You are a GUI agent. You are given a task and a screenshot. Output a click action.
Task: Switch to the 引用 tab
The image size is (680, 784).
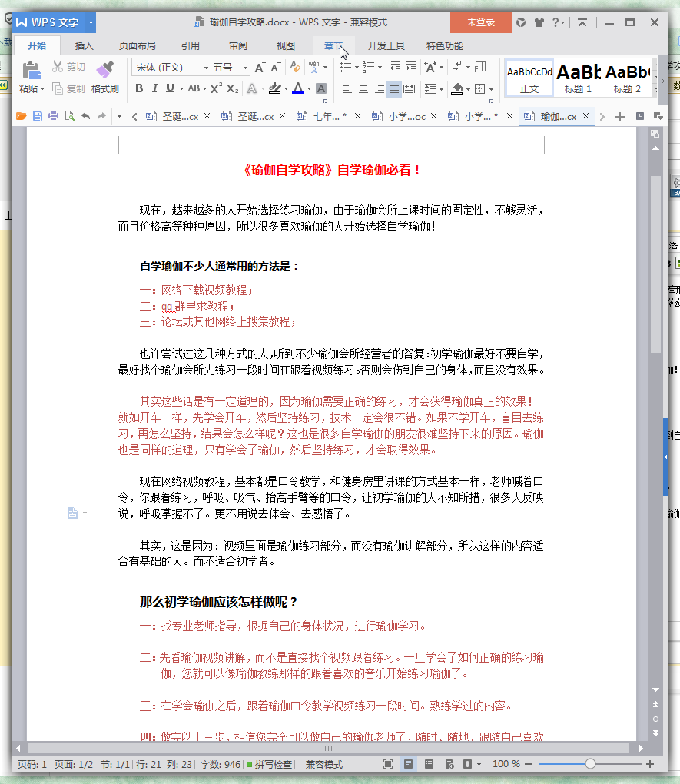191,46
